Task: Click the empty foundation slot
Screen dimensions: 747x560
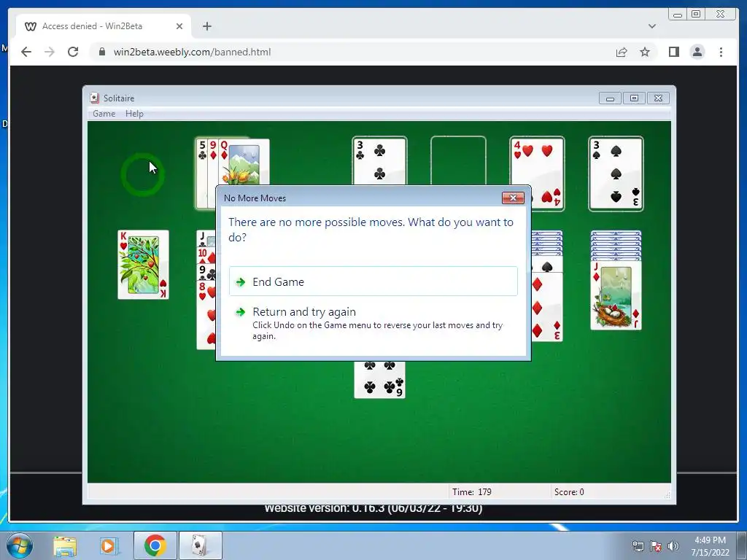Action: [x=458, y=160]
